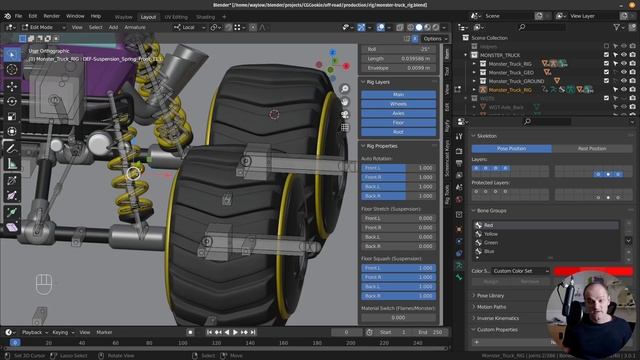Expand the Inverse Kinematics panel
640x360 pixels.
click(498, 318)
